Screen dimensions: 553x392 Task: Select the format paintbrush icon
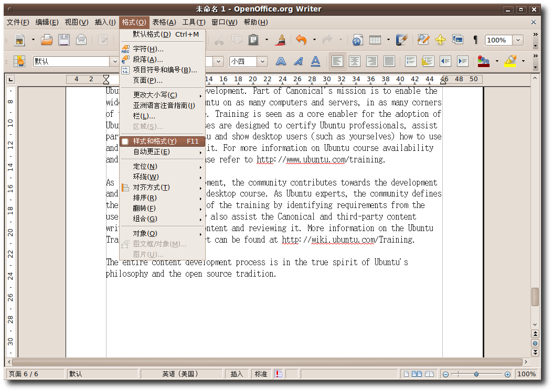[x=281, y=40]
